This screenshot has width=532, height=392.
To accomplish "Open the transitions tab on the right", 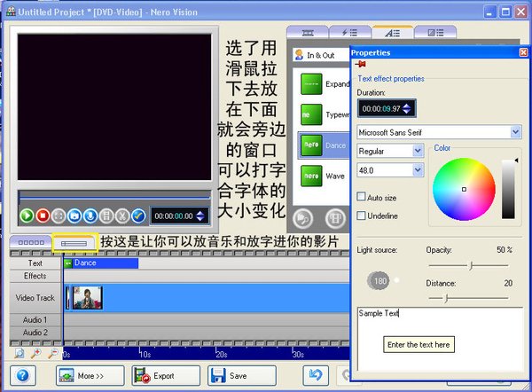I will tap(435, 33).
